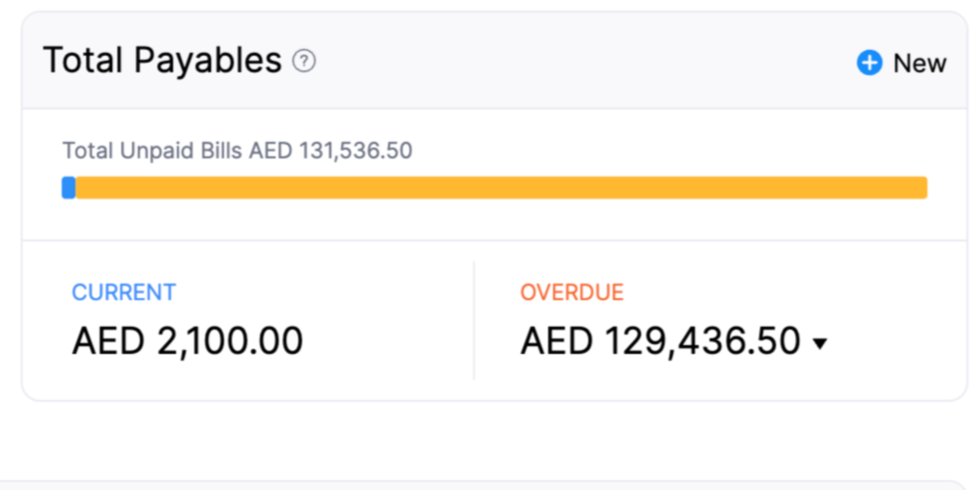This screenshot has width=980, height=490.
Task: Click the AED 129,436.50 overdue amount
Action: click(660, 341)
